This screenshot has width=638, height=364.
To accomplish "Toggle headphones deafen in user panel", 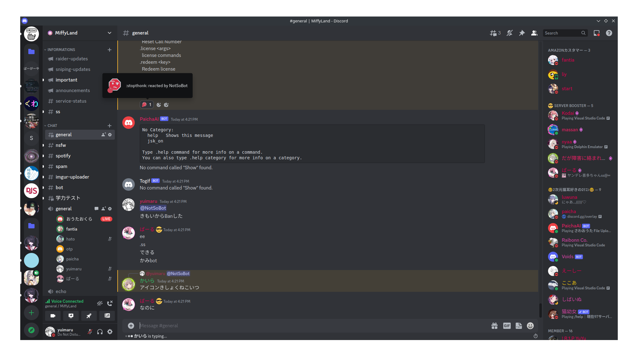I will point(100,332).
